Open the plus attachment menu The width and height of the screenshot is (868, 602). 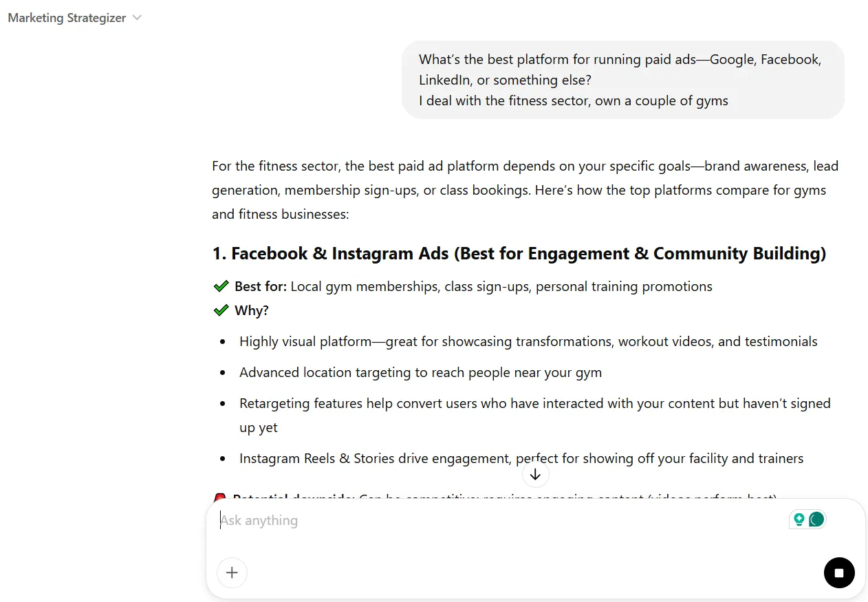(x=232, y=572)
